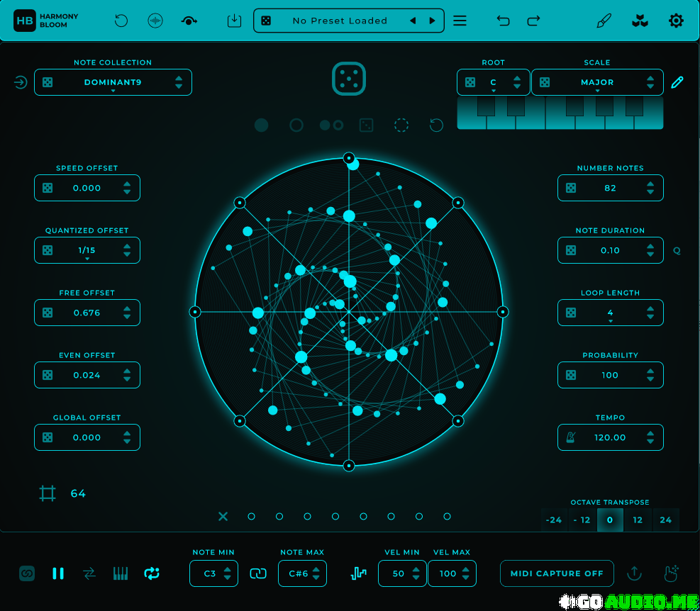Viewport: 700px width, 611px height.
Task: Select the hollow ring display mode
Action: point(296,125)
